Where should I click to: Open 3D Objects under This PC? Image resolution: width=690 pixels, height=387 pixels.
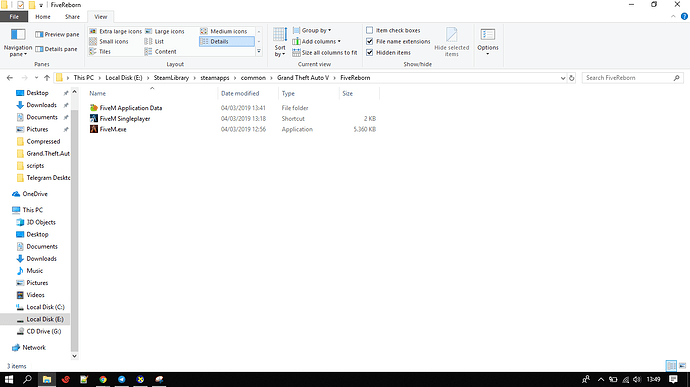pyautogui.click(x=41, y=222)
